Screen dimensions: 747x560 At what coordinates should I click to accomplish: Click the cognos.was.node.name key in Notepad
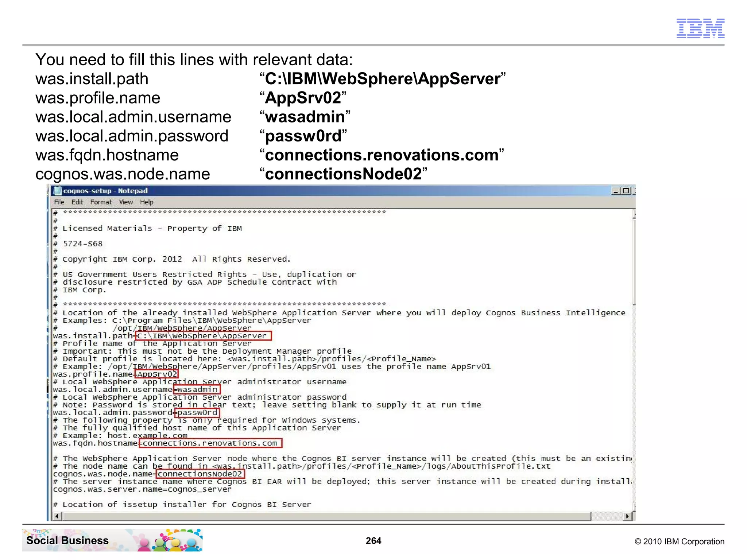(102, 474)
